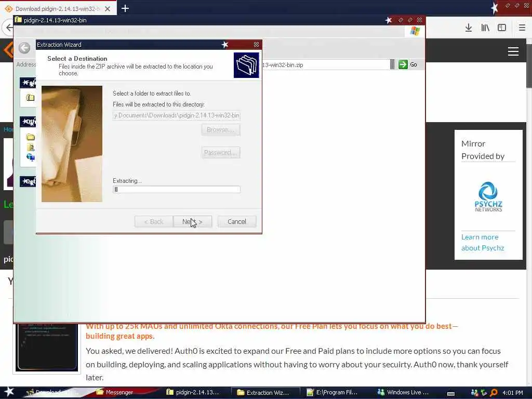
Task: Click the Psychz Networks logo
Action: (488, 197)
